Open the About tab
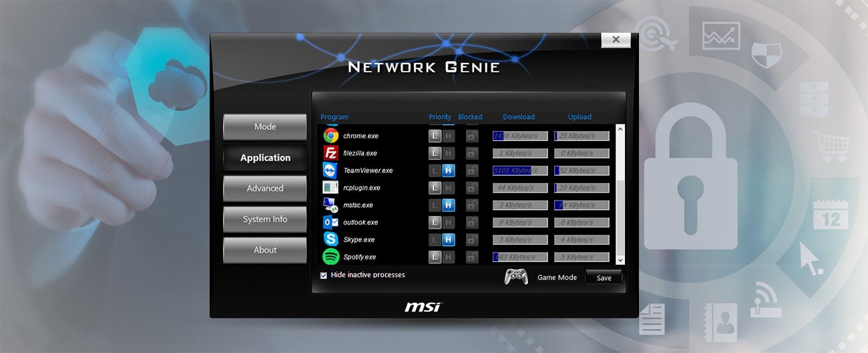This screenshot has height=353, width=868. [x=265, y=250]
